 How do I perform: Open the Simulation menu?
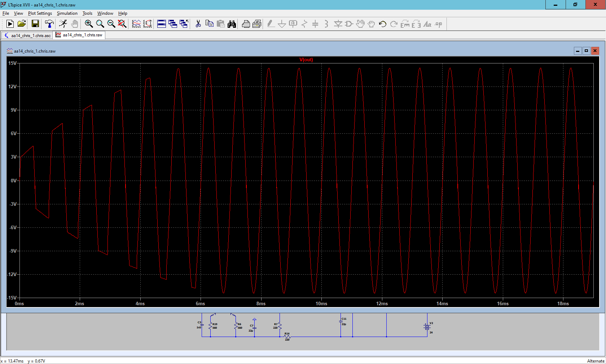click(x=67, y=13)
